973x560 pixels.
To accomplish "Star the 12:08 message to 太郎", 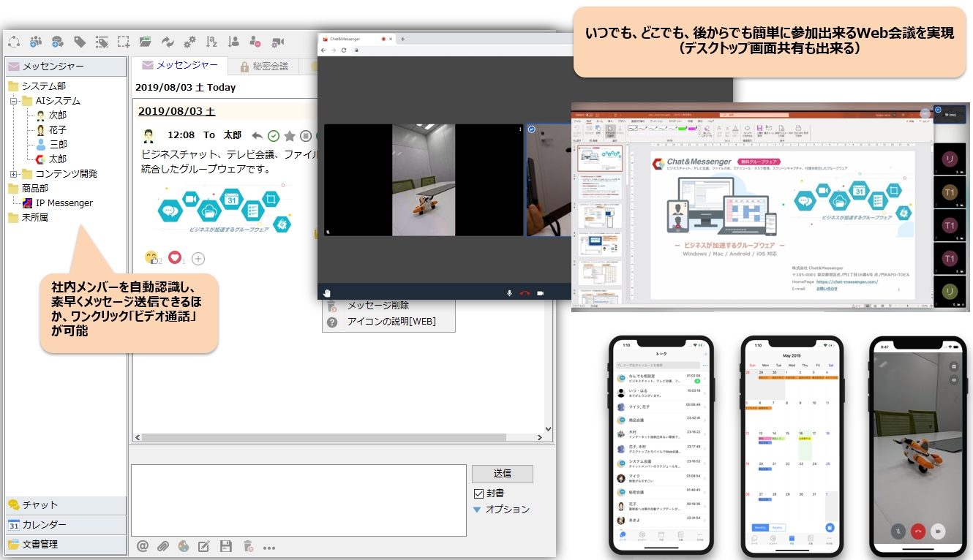I will pyautogui.click(x=290, y=135).
